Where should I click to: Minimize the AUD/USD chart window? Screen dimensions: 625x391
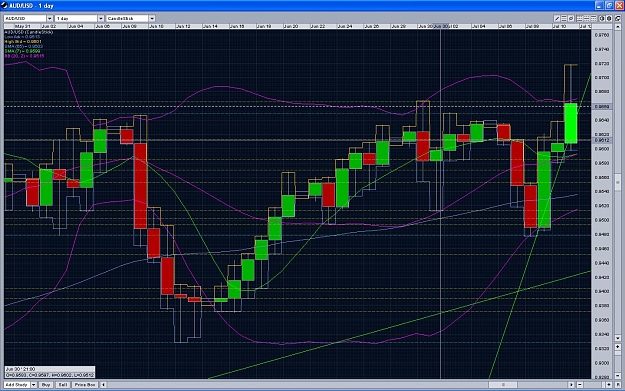599,5
